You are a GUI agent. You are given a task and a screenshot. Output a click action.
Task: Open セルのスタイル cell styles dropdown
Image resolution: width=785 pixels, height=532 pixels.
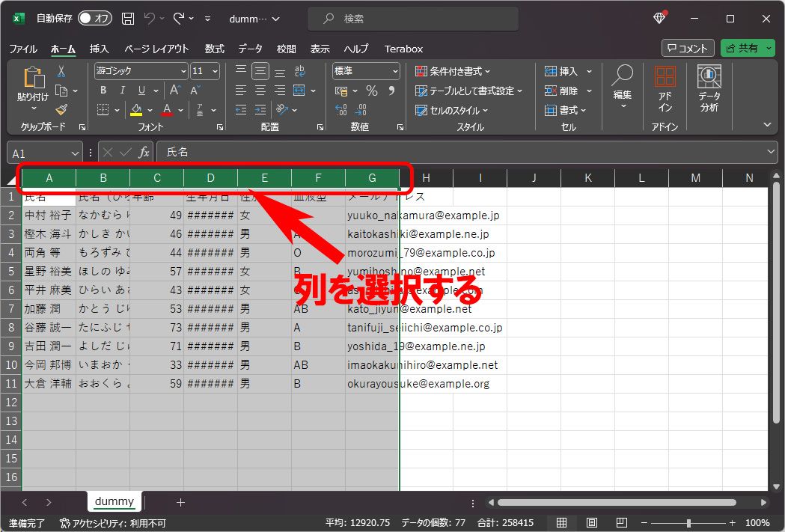pyautogui.click(x=451, y=110)
